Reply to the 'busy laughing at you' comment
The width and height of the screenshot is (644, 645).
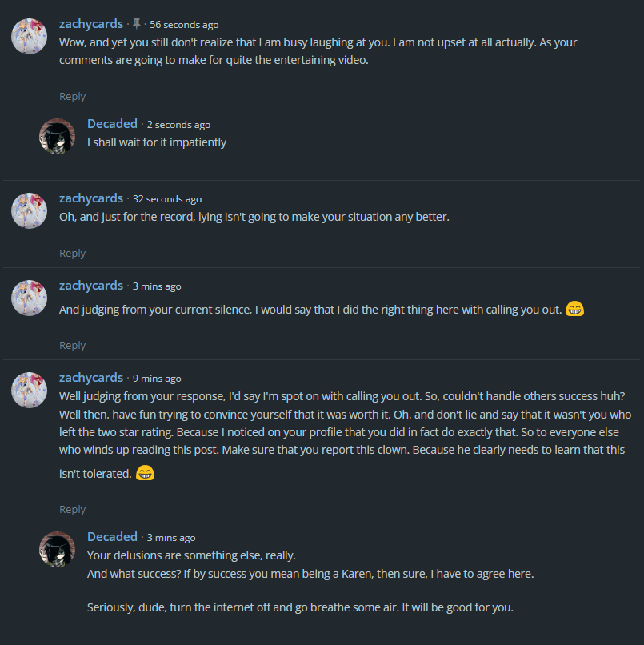(72, 96)
